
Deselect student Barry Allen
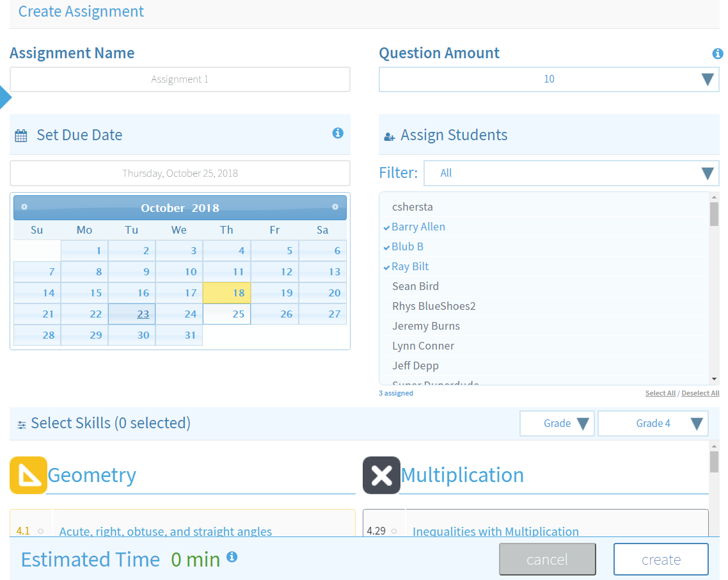tap(418, 227)
